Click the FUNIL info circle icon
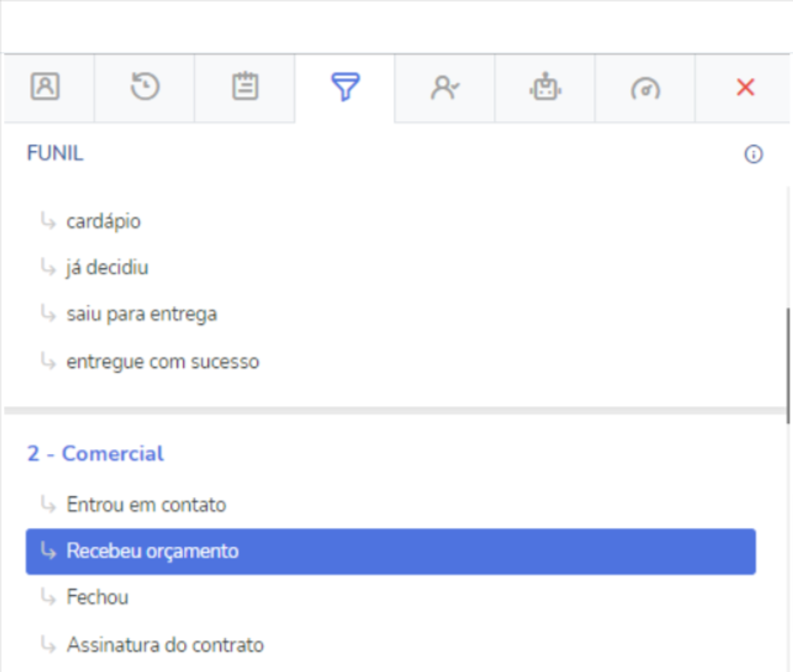The image size is (793, 672). (754, 154)
